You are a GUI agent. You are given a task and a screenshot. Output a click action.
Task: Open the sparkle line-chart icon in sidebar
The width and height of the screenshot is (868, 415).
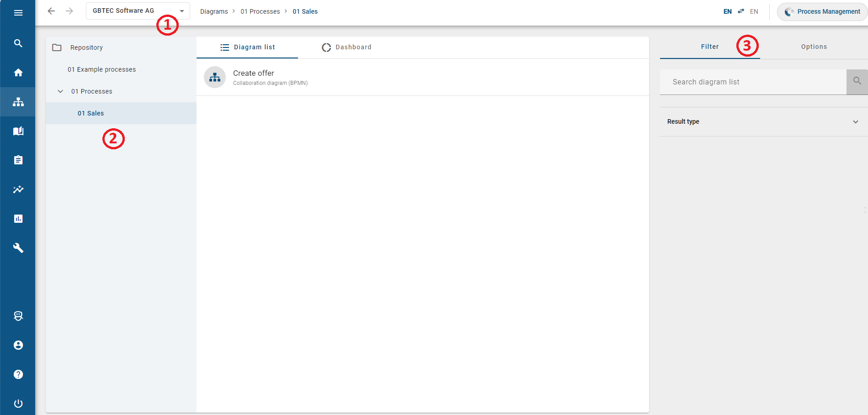(18, 189)
